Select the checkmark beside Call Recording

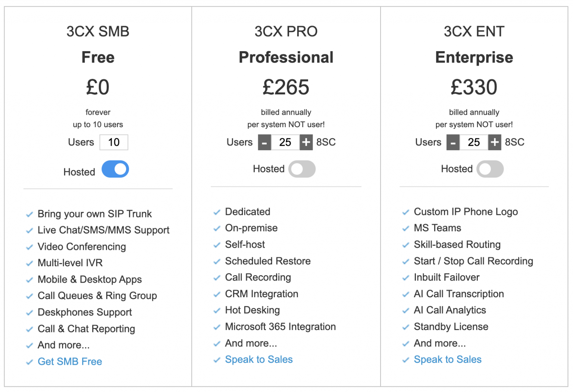[217, 277]
